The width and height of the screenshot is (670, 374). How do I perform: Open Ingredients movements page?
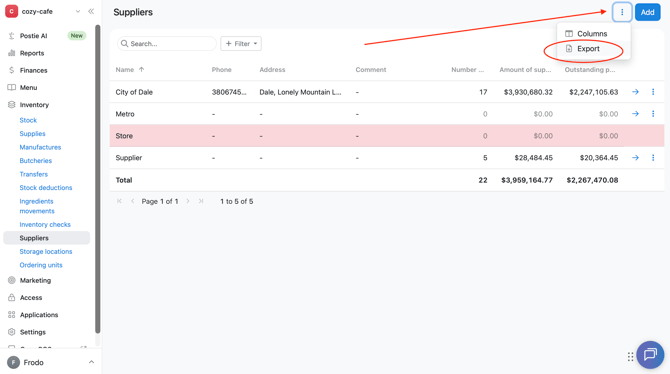[x=37, y=206]
